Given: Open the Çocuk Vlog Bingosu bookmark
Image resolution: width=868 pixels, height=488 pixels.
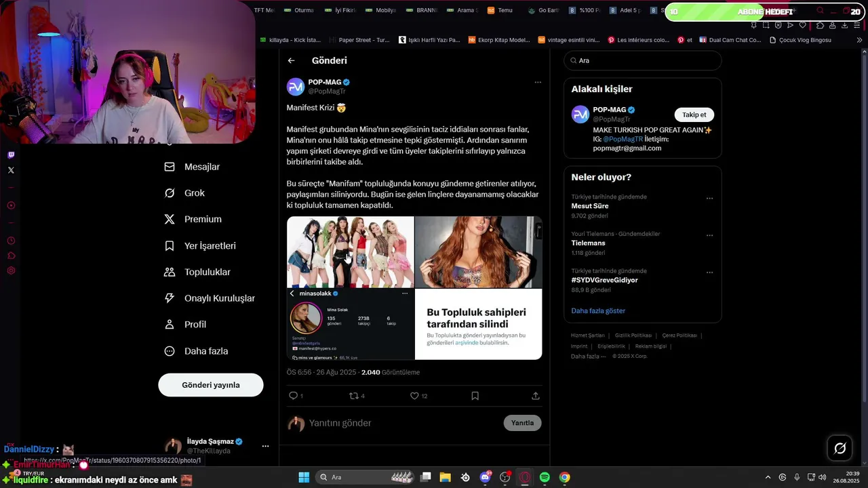Looking at the screenshot, I should (x=800, y=40).
